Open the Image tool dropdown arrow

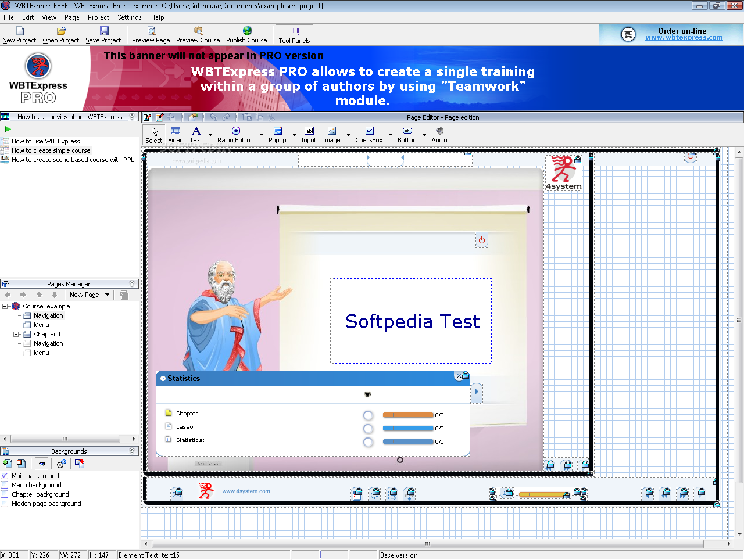(x=348, y=135)
